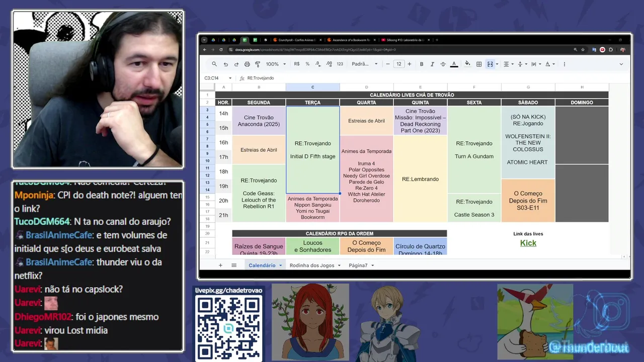
Task: Select the Raízes de Sangue cell
Action: [259, 246]
